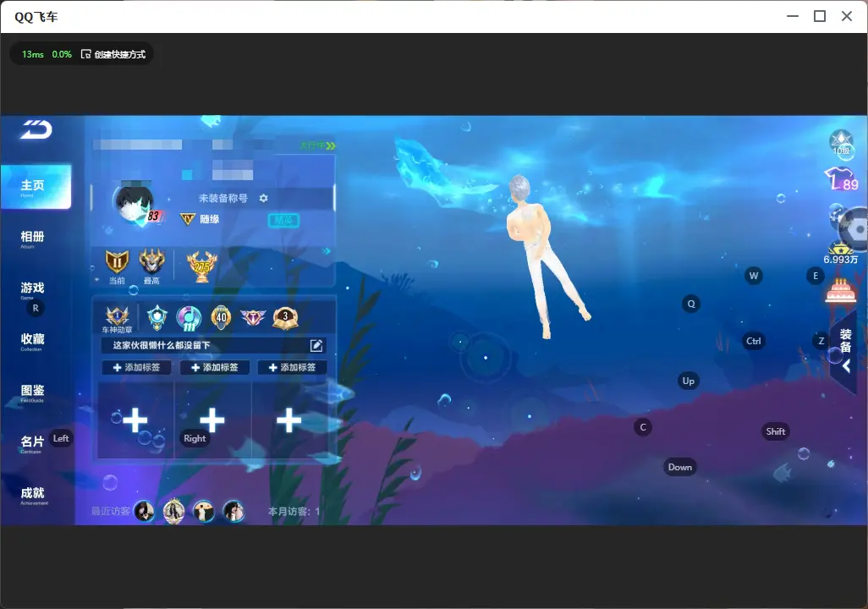Screen dimensions: 868x609
Task: Click the Ctrl key overlay
Action: [754, 341]
